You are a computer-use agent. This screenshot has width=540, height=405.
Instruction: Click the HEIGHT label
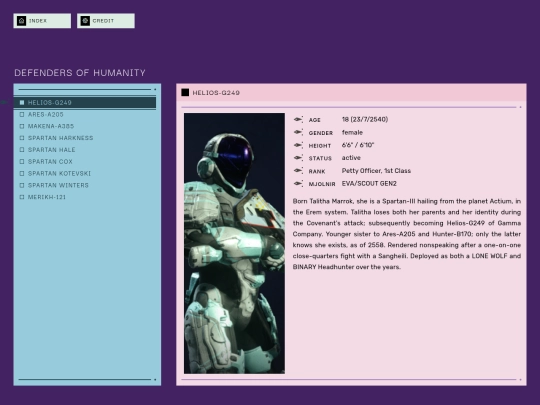pos(320,146)
